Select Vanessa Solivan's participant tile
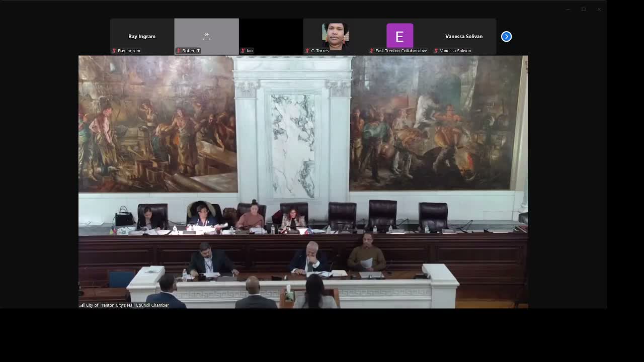This screenshot has width=644, height=362. click(x=464, y=36)
